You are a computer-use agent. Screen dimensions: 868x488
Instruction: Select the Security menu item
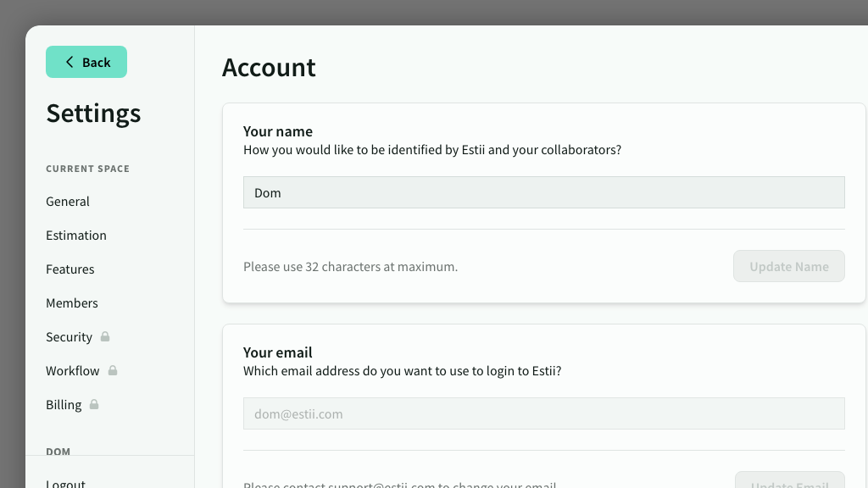70,337
